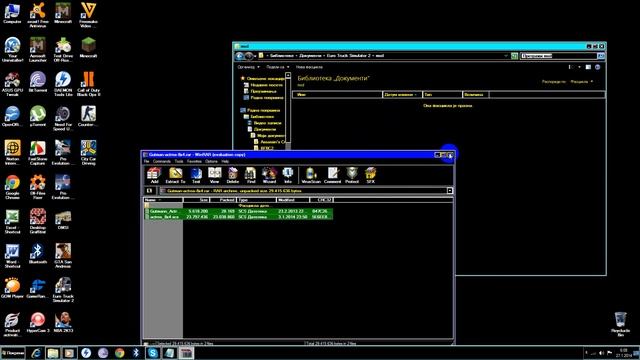The width and height of the screenshot is (640, 360).
Task: Click the Forward arrow in Explorer window
Action: pyautogui.click(x=249, y=56)
